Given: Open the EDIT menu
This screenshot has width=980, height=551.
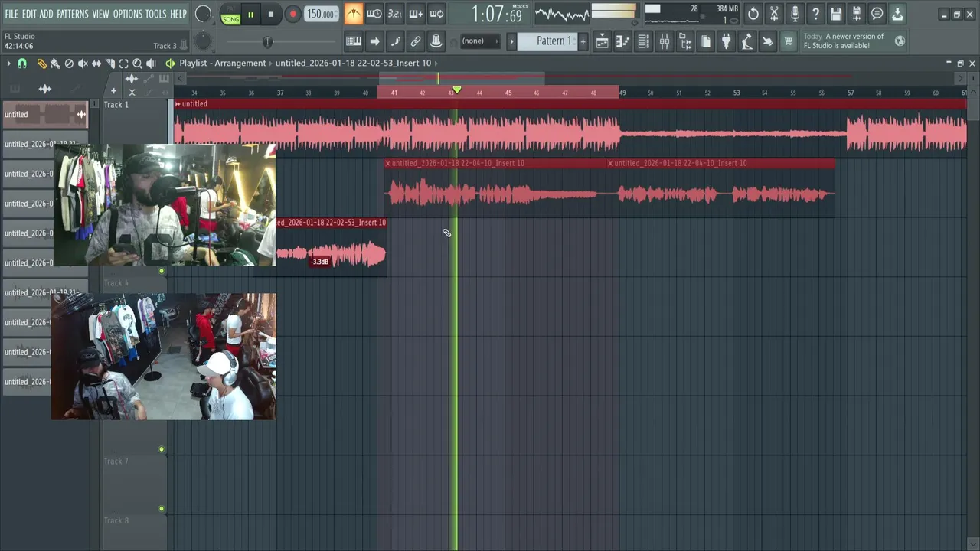Looking at the screenshot, I should click(x=29, y=14).
